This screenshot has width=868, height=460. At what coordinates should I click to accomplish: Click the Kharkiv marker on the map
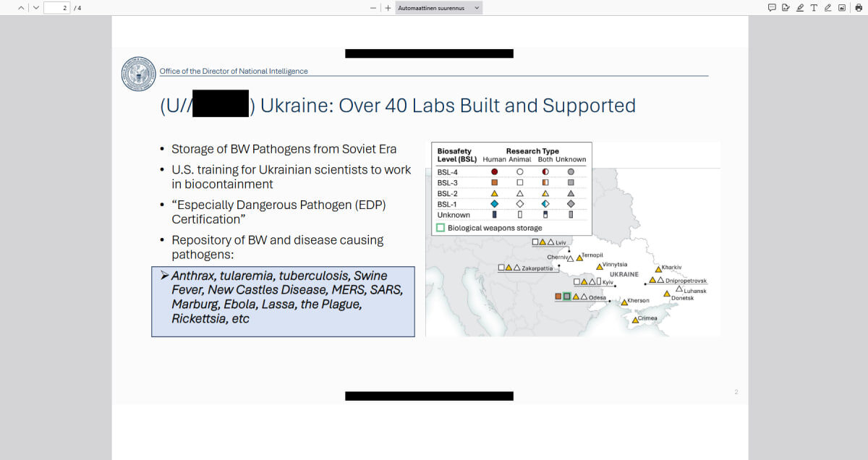(658, 269)
